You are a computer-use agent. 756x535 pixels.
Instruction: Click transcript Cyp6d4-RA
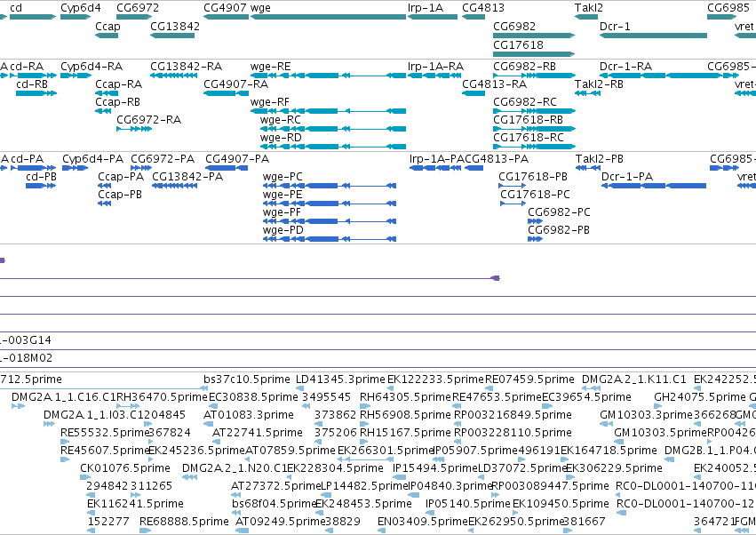(x=76, y=76)
